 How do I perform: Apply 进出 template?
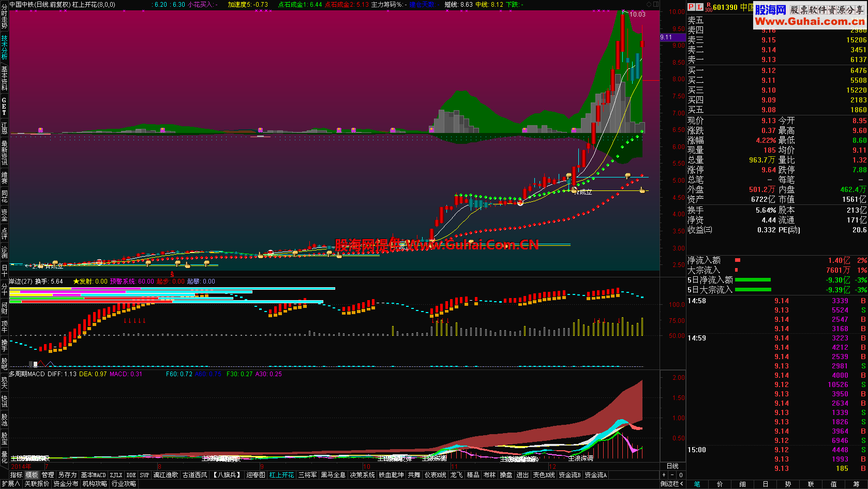pos(523,475)
